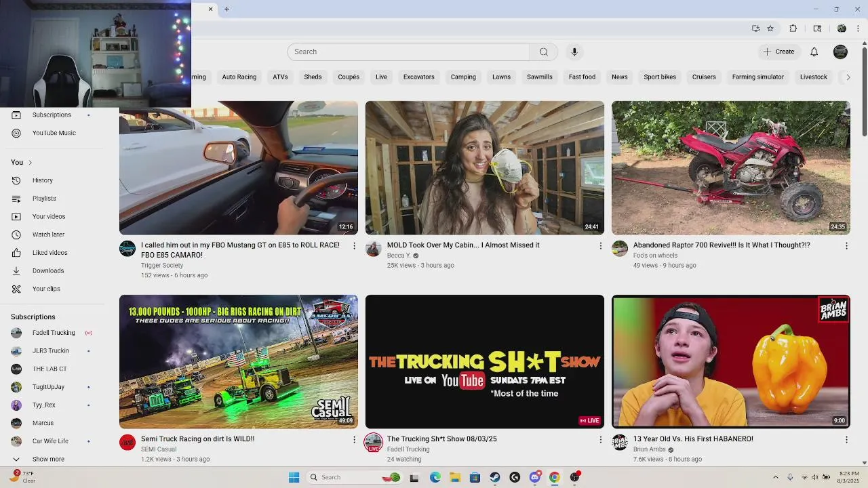Open Fadell Trucking subscription channel
868x488 pixels.
54,333
